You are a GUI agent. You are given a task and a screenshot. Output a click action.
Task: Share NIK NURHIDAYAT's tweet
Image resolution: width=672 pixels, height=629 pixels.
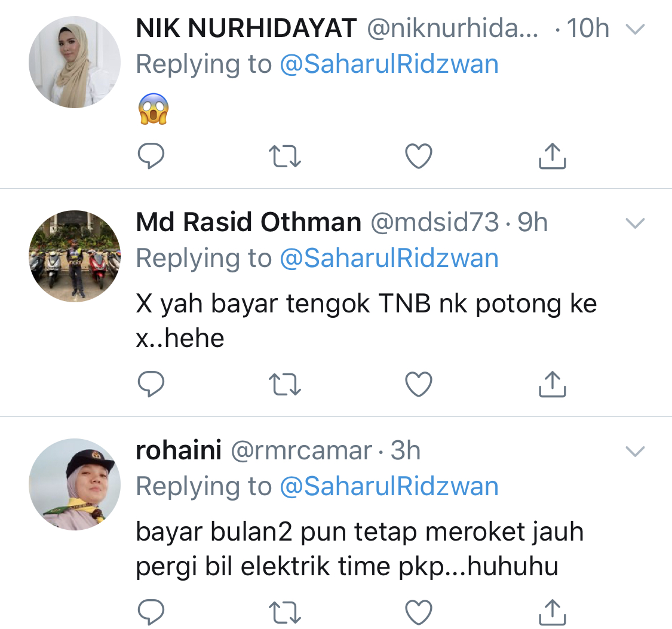click(x=553, y=157)
